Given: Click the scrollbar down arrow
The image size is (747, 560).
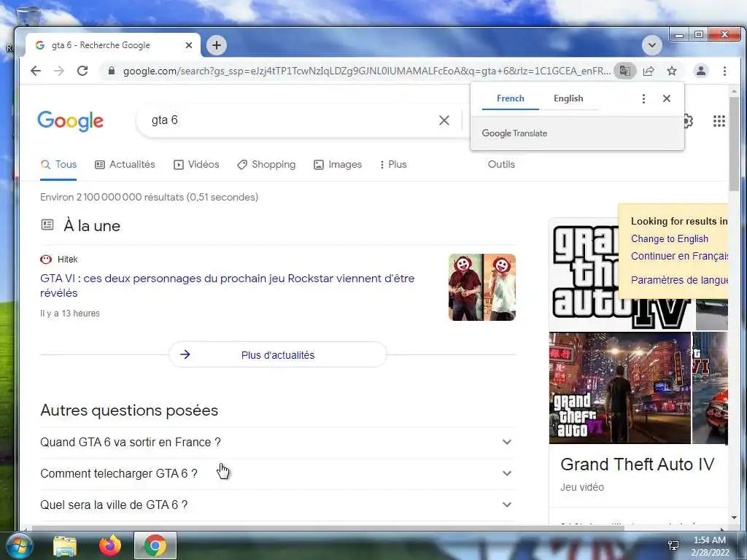Looking at the screenshot, I should click(x=734, y=518).
